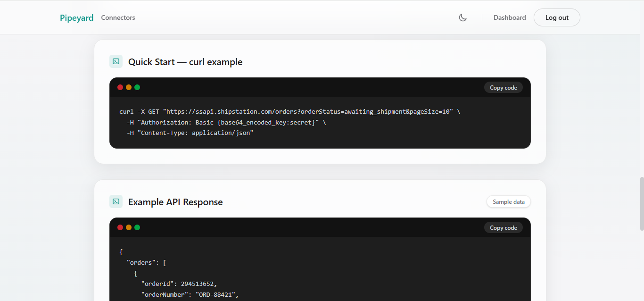
Task: Click the orange dot in API response block
Action: (129, 227)
